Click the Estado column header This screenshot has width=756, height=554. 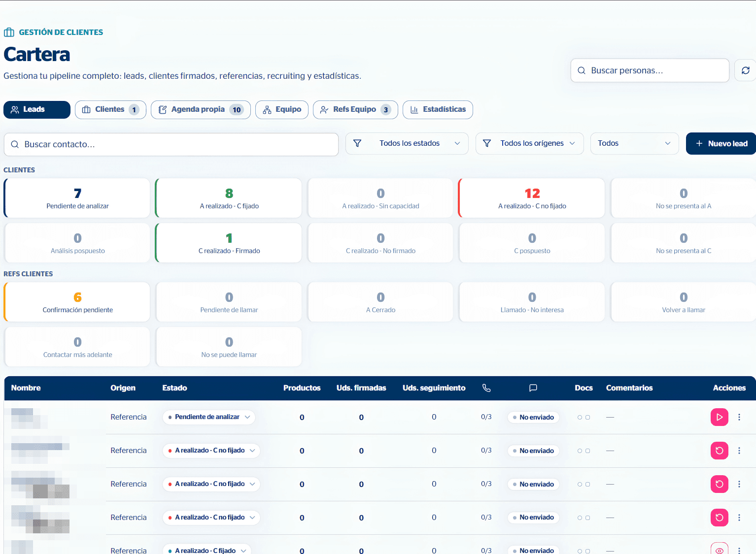pos(175,388)
